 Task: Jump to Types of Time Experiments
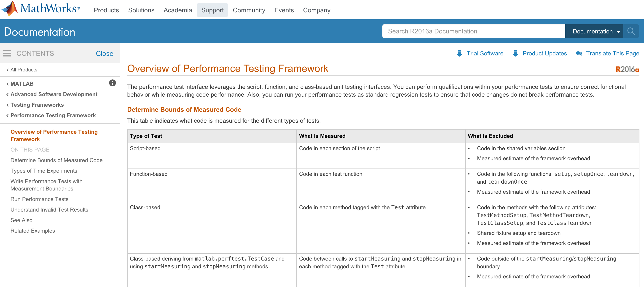(x=44, y=171)
